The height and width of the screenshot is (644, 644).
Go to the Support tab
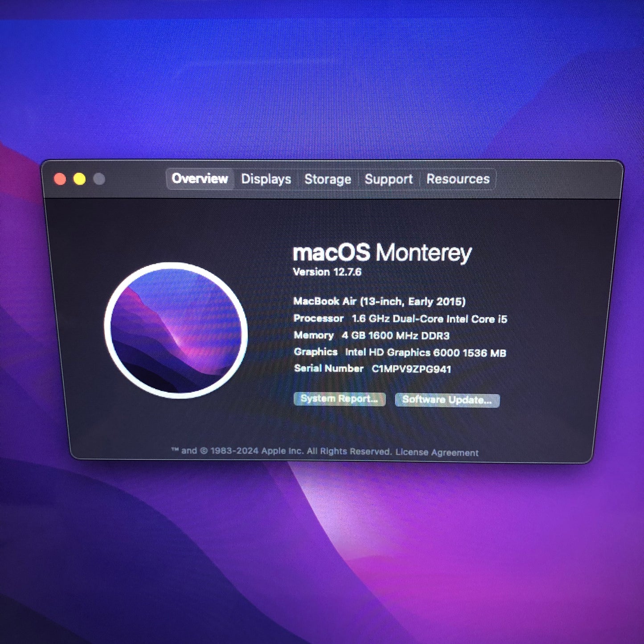[x=388, y=179]
